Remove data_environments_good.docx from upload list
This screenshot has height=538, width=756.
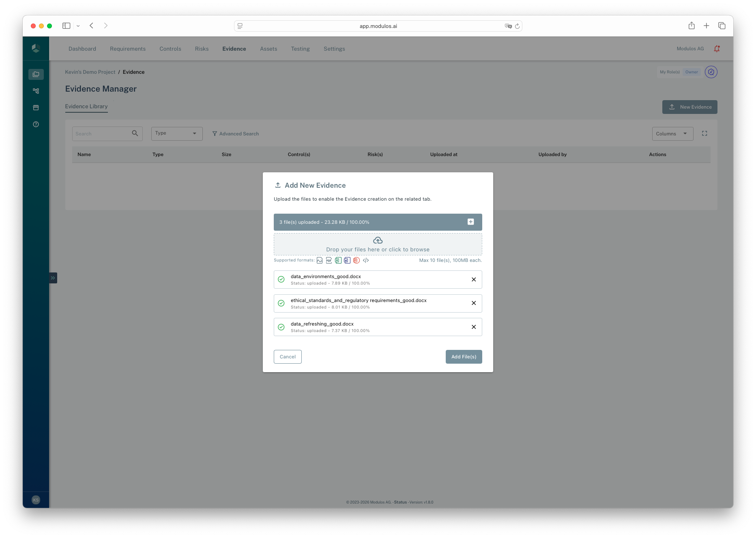point(473,279)
